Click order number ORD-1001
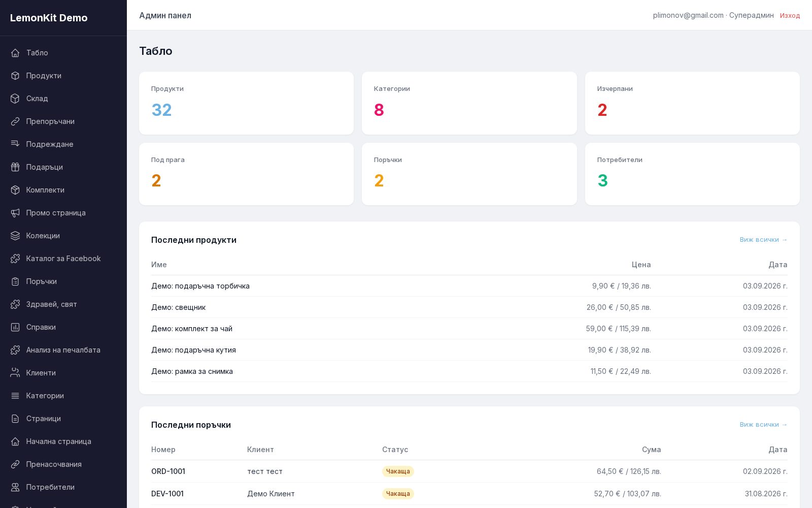Screen dimensions: 812x508 click(x=168, y=471)
